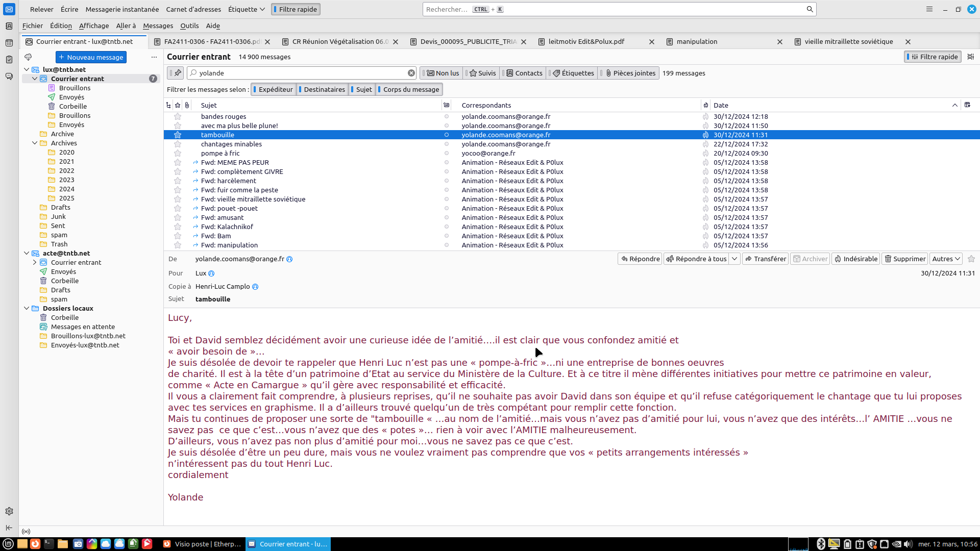The width and height of the screenshot is (980, 551).
Task: Click the star icon next to 'bandes rouges'
Action: (178, 117)
